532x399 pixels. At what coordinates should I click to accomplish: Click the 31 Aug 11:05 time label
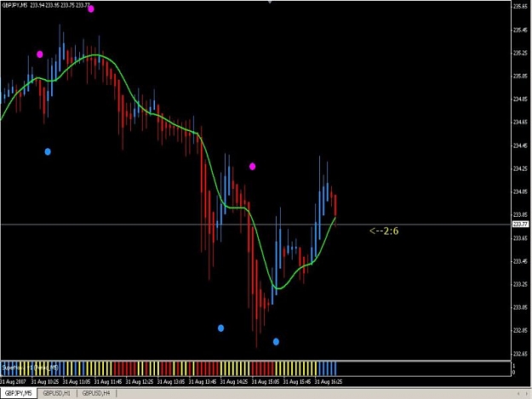[x=77, y=382]
